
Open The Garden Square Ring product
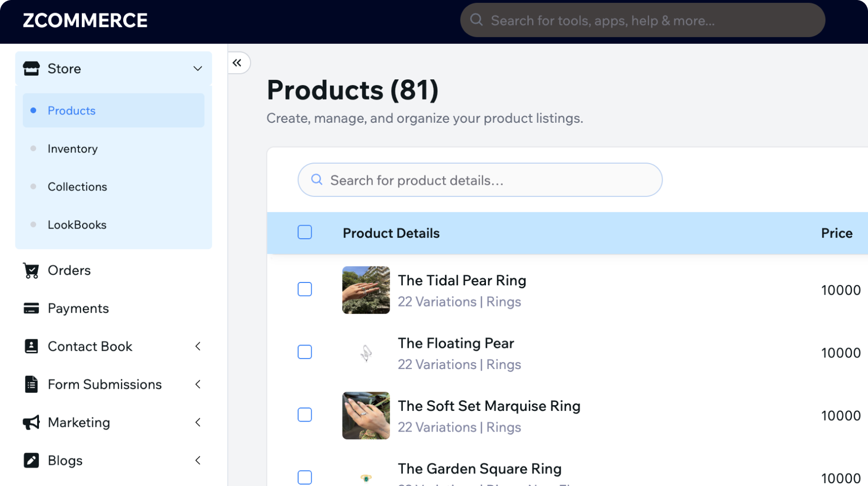(480, 469)
